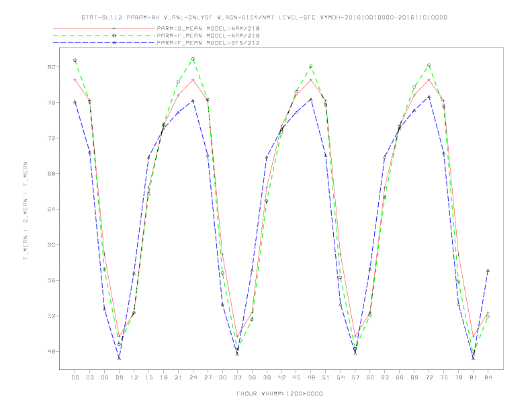Click x-axis forecast hour label 24
Screen dimensions: 532x411
coord(193,377)
